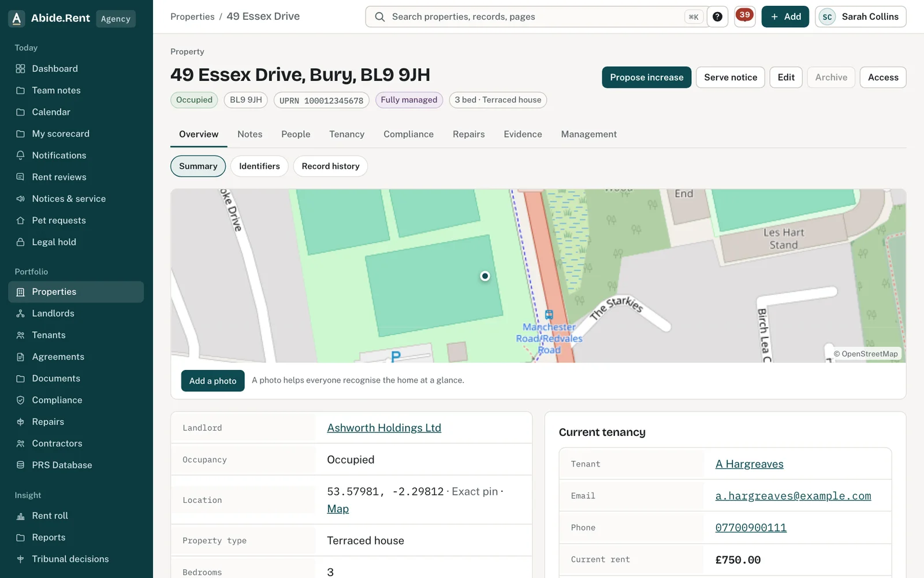Click the PRS Database icon
924x578 pixels.
coord(20,465)
